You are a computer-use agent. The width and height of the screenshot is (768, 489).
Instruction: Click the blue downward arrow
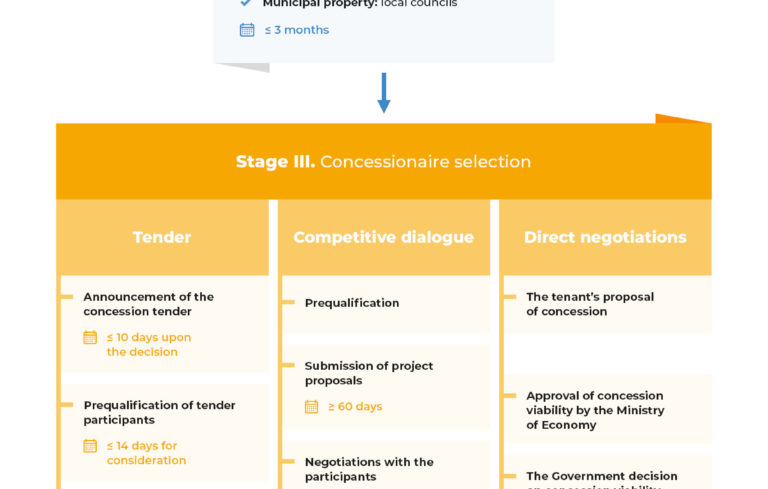[384, 92]
